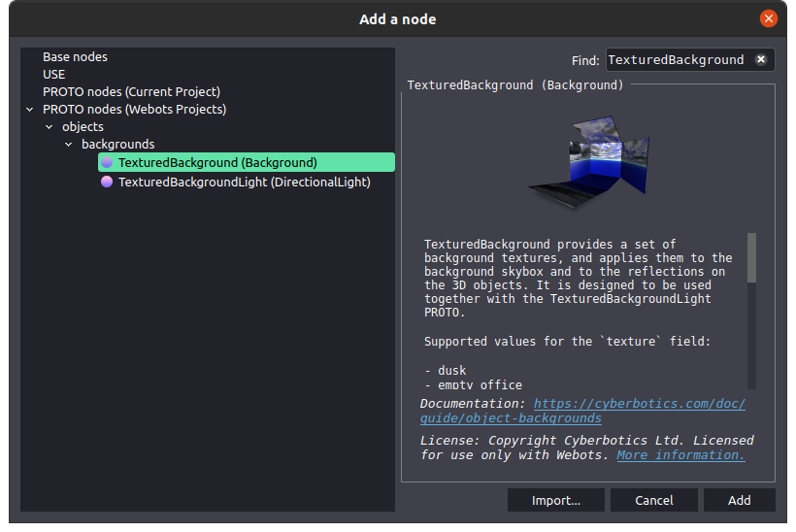Select the Base nodes tree item
796x532 pixels.
[75, 57]
